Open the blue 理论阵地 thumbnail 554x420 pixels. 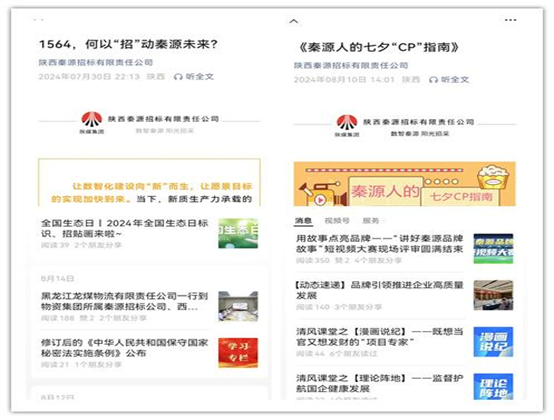[493, 386]
